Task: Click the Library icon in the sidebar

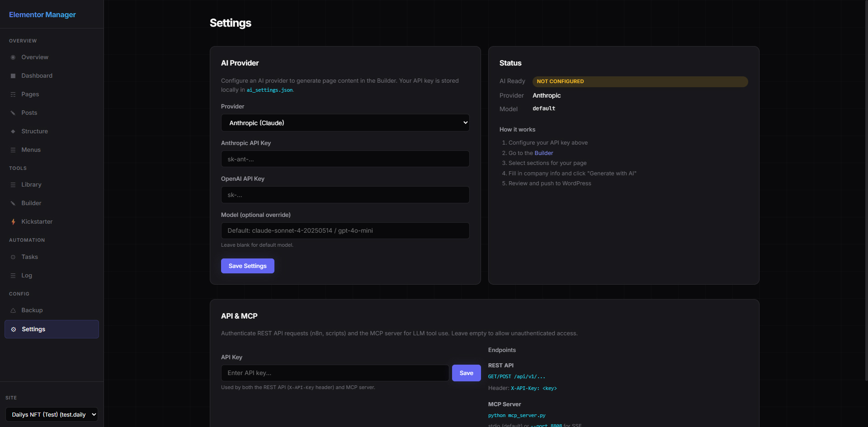Action: 13,185
